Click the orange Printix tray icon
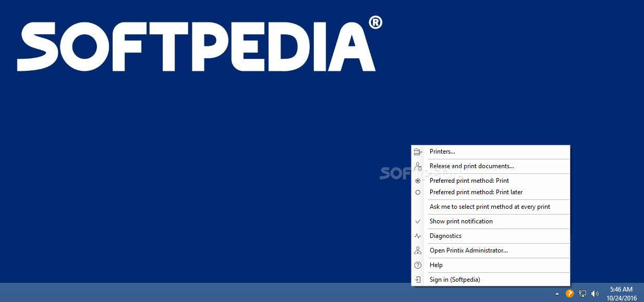 (x=570, y=294)
